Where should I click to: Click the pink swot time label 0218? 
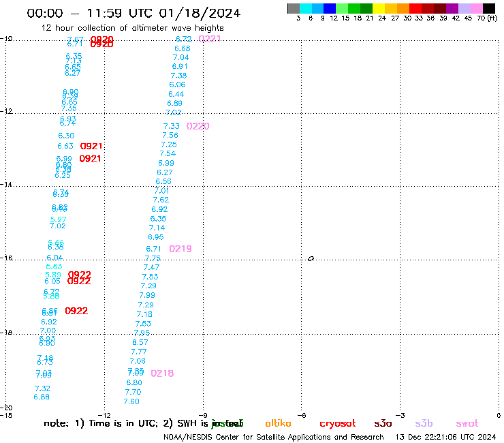162,373
